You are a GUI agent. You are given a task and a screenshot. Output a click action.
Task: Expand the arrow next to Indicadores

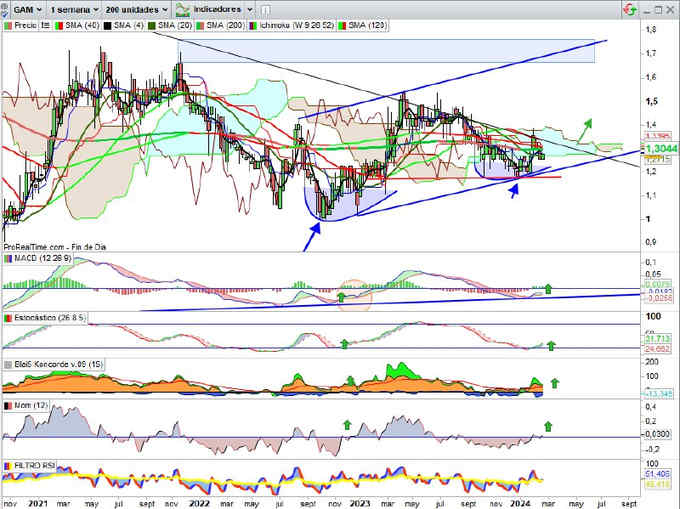coord(250,9)
